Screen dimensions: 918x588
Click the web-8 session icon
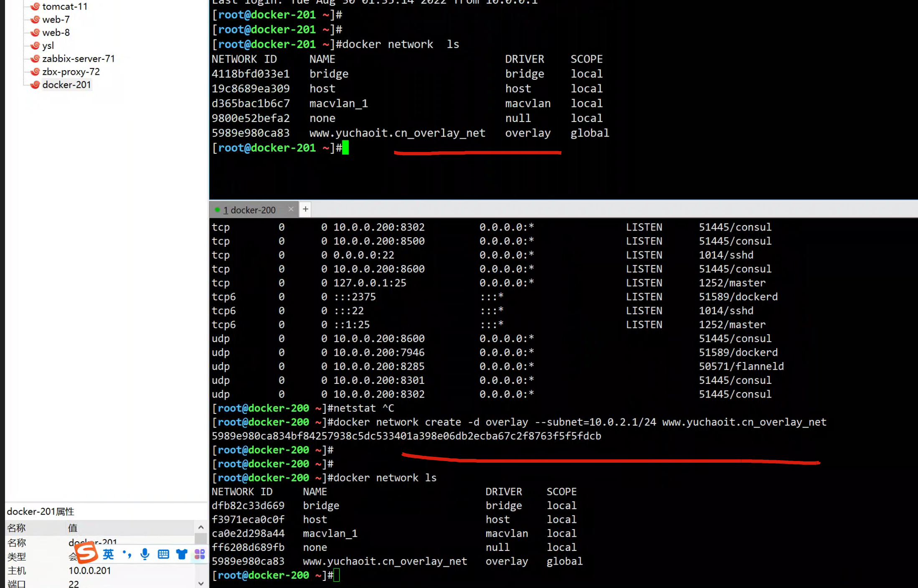coord(36,32)
